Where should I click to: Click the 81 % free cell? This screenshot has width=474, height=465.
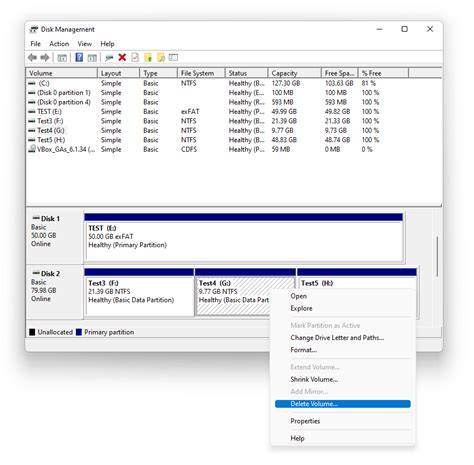pyautogui.click(x=369, y=83)
